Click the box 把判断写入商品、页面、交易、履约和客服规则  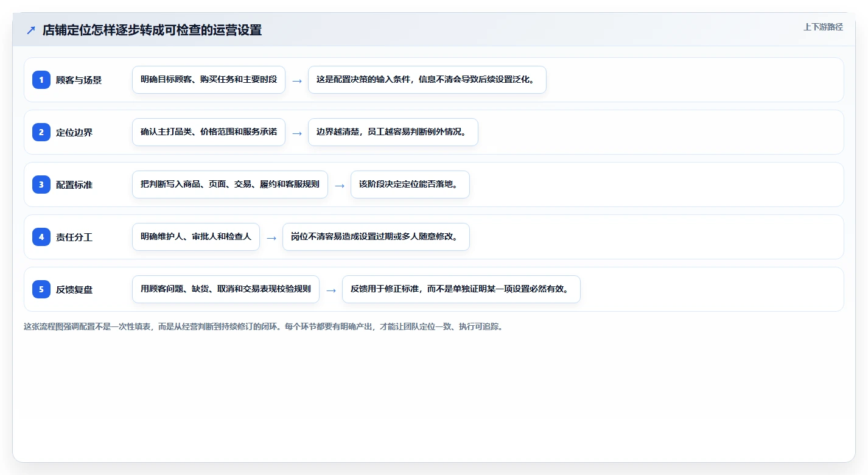coord(230,185)
